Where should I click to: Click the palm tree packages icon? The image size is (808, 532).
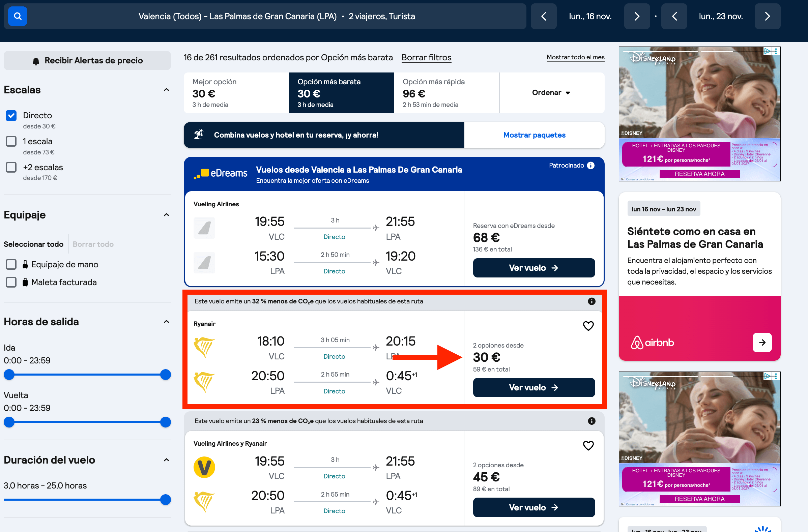[199, 135]
